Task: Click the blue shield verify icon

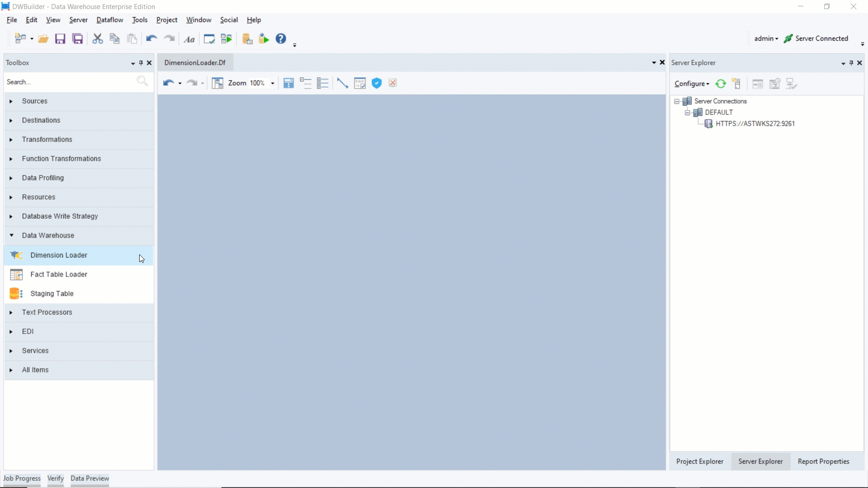Action: tap(377, 83)
